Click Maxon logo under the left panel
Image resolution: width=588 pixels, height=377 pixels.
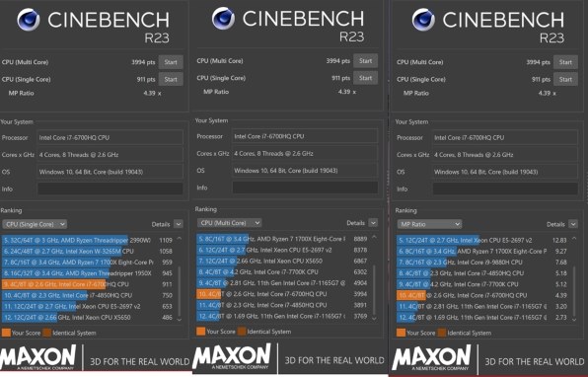click(x=38, y=357)
